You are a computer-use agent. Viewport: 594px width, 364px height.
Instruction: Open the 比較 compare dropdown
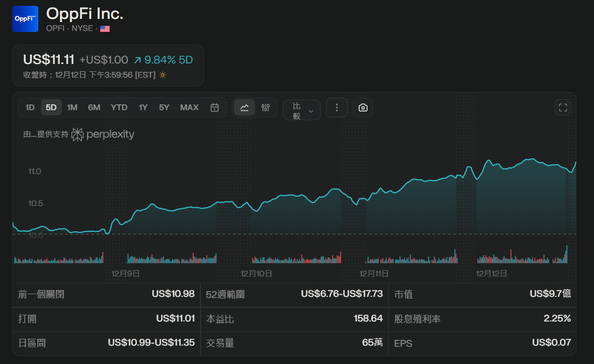point(302,110)
